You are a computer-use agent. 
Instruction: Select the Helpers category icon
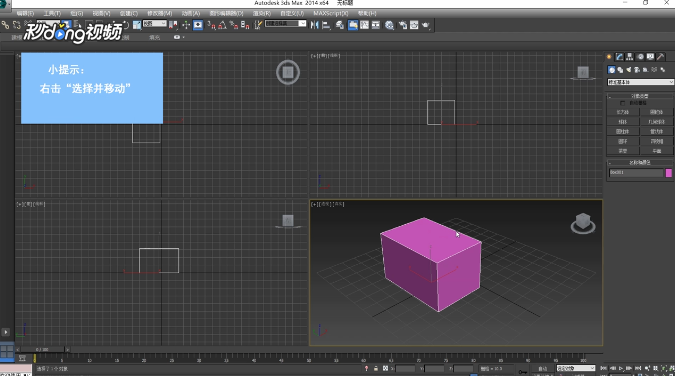[646, 69]
